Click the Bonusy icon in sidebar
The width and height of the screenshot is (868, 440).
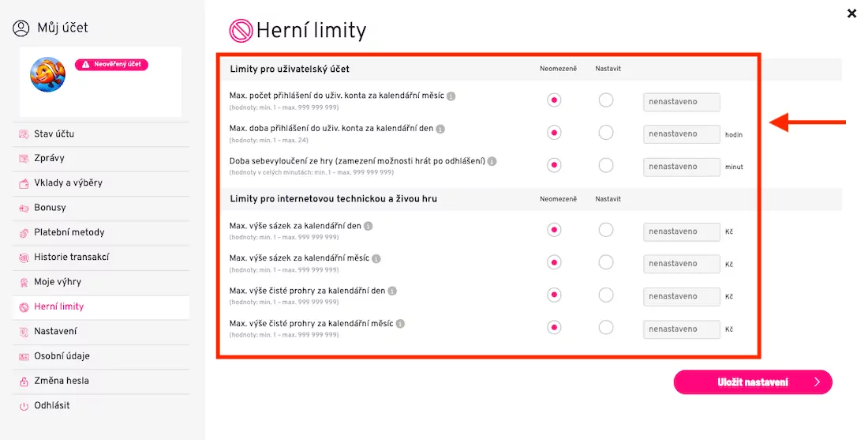(x=24, y=208)
